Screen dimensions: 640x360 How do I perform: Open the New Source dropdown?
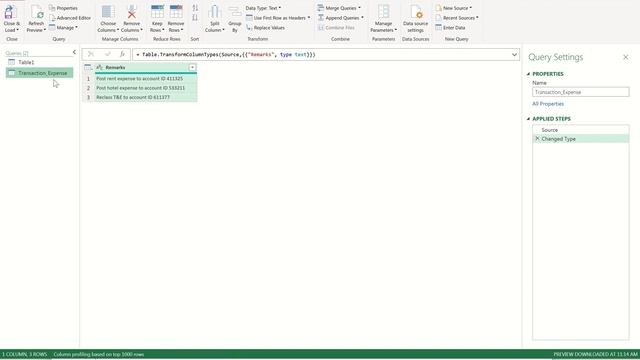coord(453,8)
